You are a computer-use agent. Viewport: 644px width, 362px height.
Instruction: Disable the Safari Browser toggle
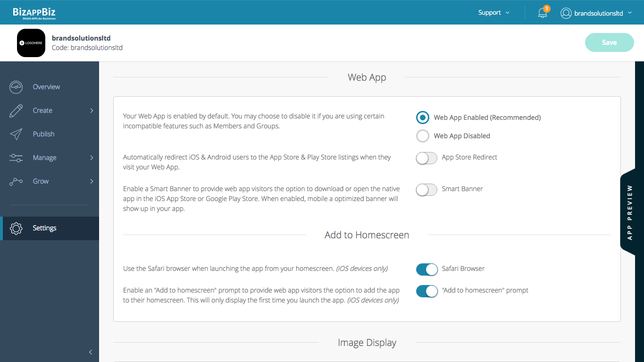[427, 269]
